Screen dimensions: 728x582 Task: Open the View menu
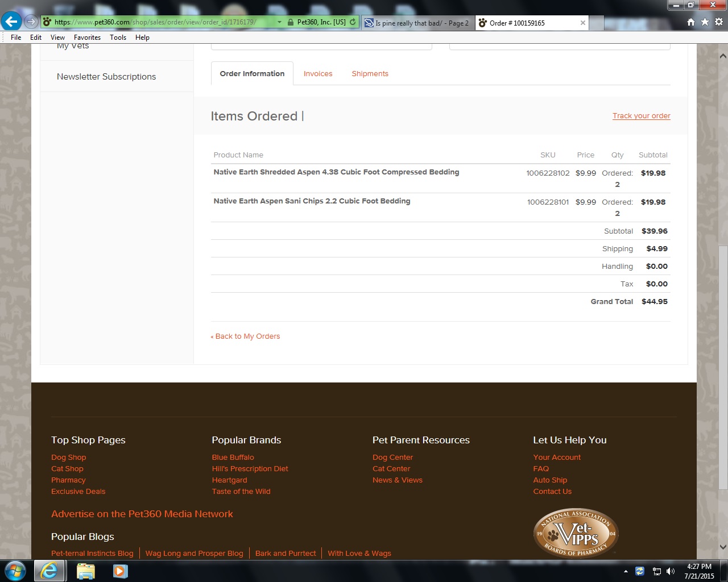point(57,38)
